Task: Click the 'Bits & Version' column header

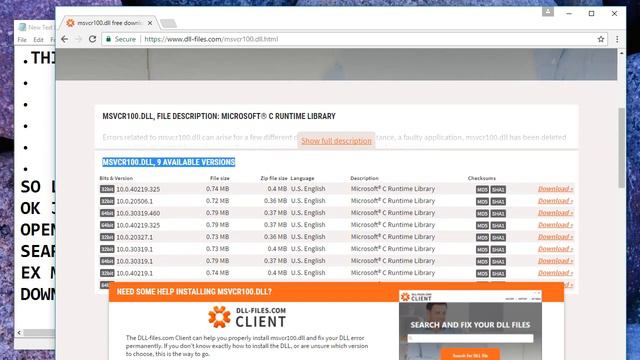Action: point(116,178)
